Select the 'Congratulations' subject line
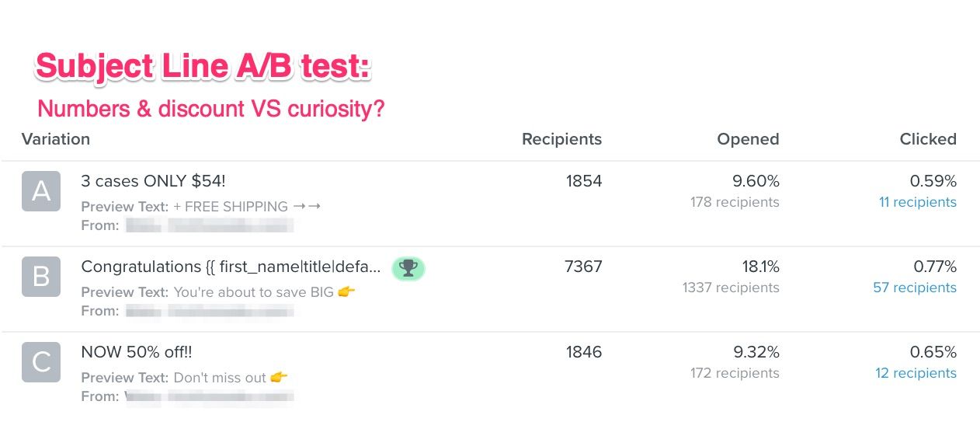Image resolution: width=980 pixels, height=443 pixels. click(x=231, y=267)
